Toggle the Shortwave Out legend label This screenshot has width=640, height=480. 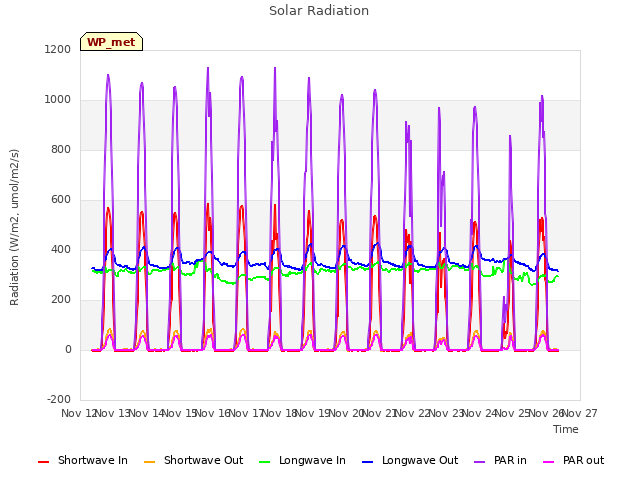click(x=203, y=460)
